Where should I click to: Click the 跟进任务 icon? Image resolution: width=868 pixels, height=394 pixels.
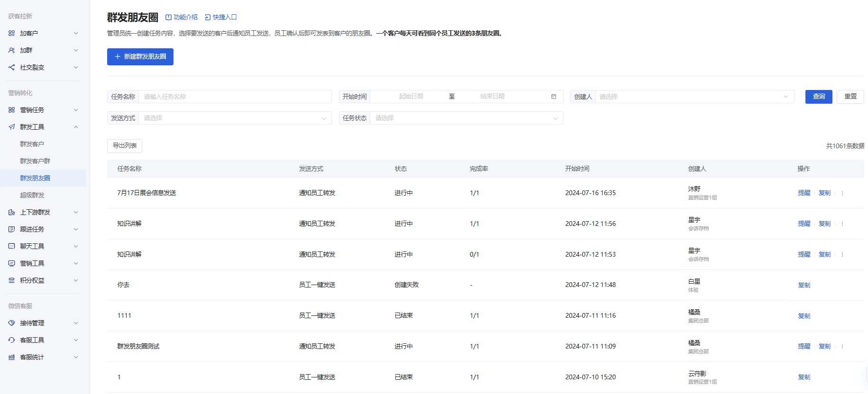tap(12, 229)
